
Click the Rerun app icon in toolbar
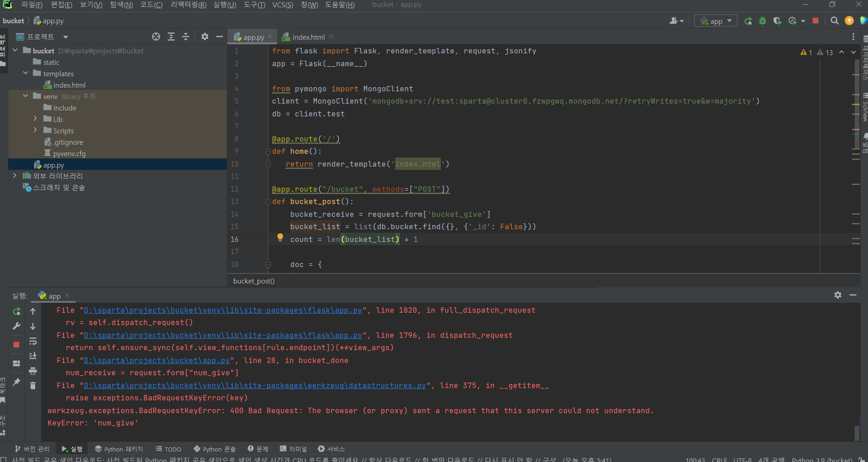point(748,21)
